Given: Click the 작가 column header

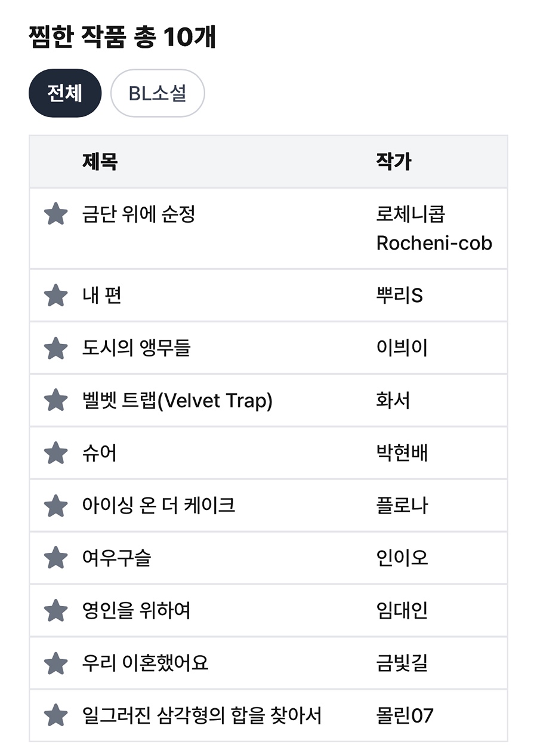Looking at the screenshot, I should coord(394,162).
